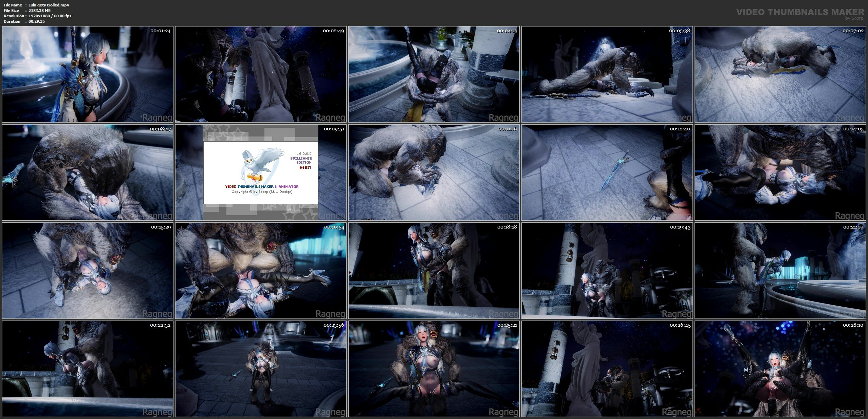868x419 pixels.
Task: Open the frame timestamped 00:18:18
Action: [434, 271]
